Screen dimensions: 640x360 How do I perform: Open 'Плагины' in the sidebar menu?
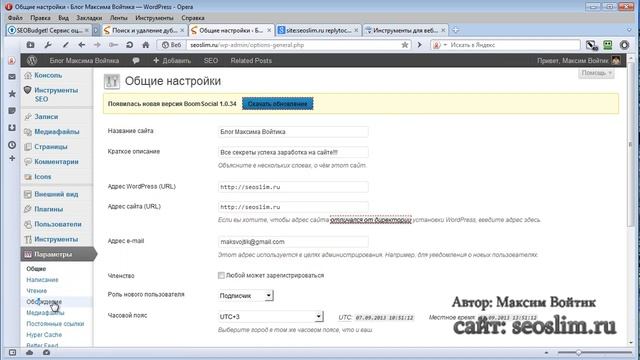tap(49, 209)
